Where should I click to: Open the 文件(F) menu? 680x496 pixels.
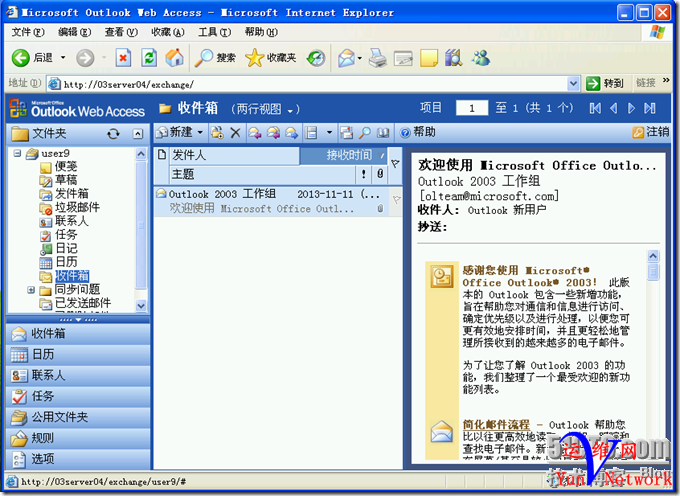[28, 32]
